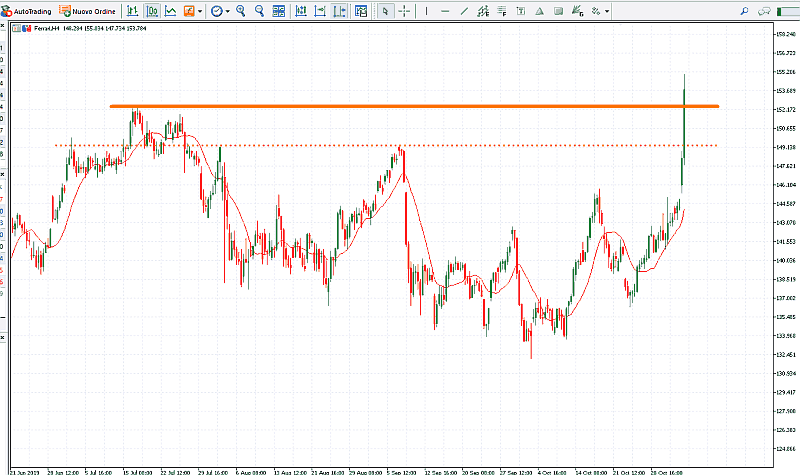Tile chart windows
Image resolution: width=800 pixels, height=475 pixels.
[279, 11]
